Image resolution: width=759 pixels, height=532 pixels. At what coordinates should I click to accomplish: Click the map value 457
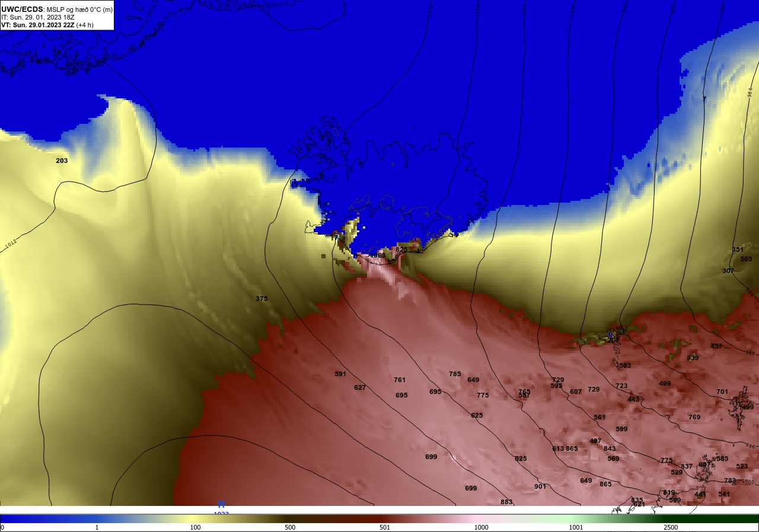pos(716,346)
